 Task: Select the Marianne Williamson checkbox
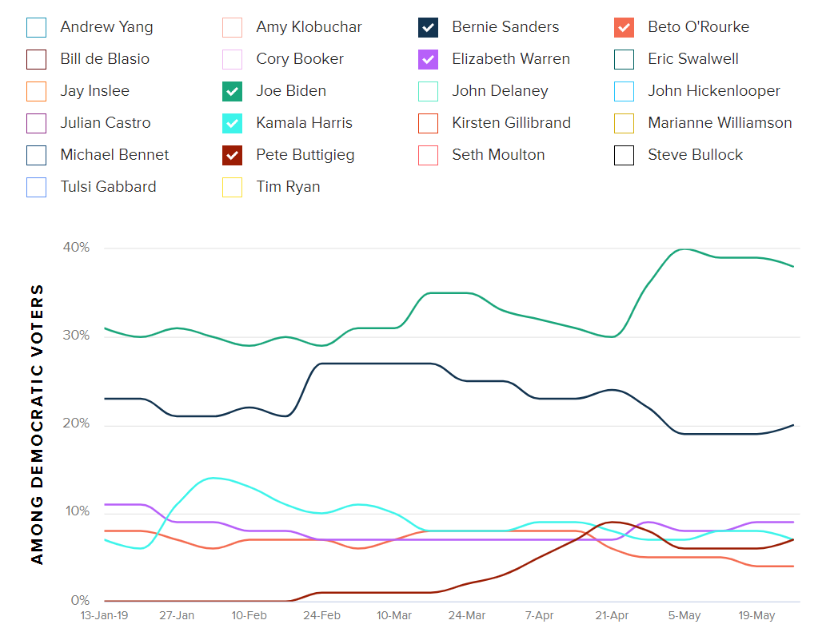coord(625,123)
